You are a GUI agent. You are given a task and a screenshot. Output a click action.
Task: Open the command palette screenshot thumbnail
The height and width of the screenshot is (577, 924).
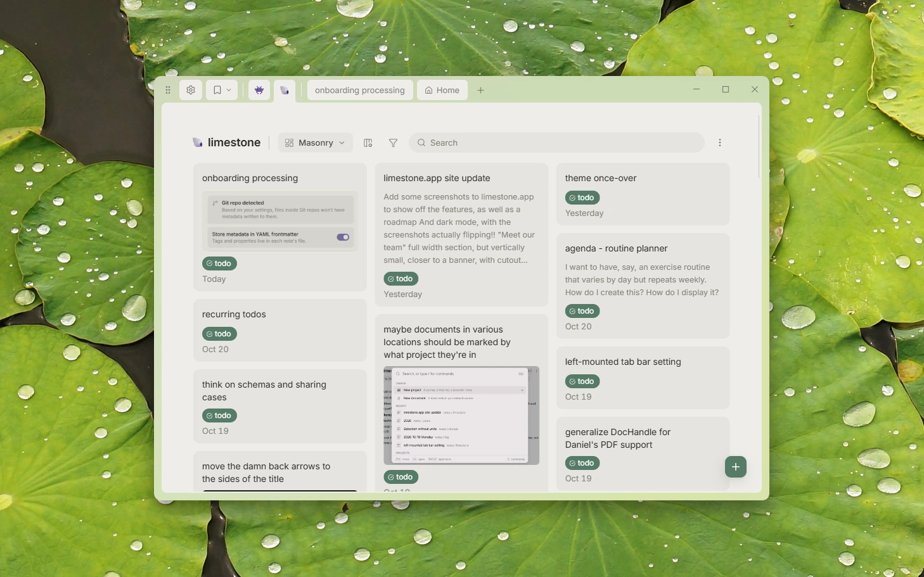pyautogui.click(x=461, y=415)
